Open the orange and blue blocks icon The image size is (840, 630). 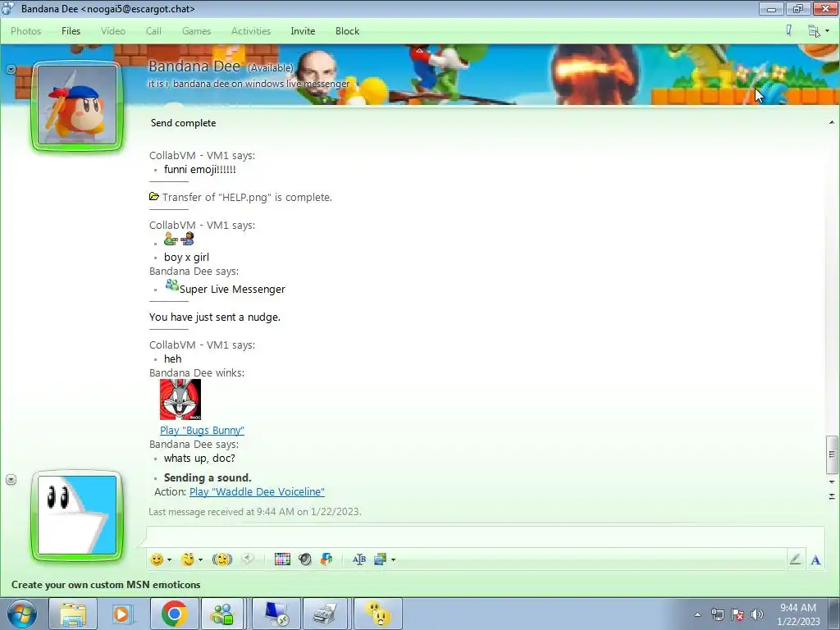click(x=326, y=559)
